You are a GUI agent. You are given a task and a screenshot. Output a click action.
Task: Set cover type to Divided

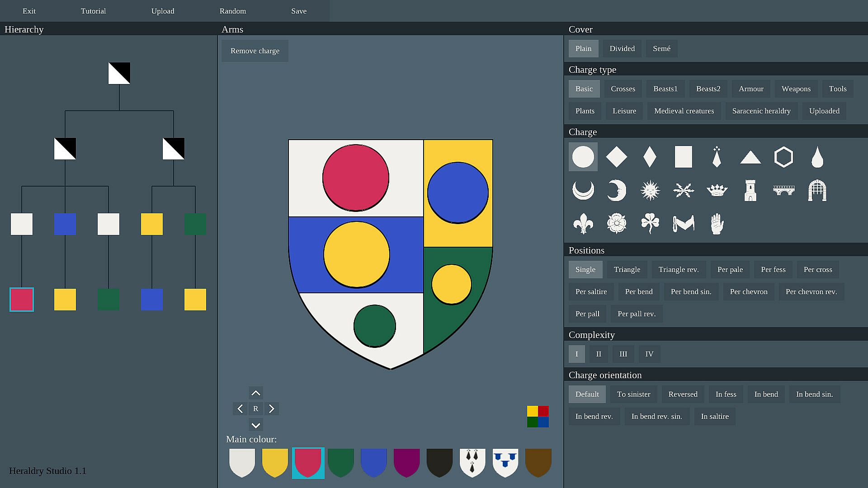(622, 48)
